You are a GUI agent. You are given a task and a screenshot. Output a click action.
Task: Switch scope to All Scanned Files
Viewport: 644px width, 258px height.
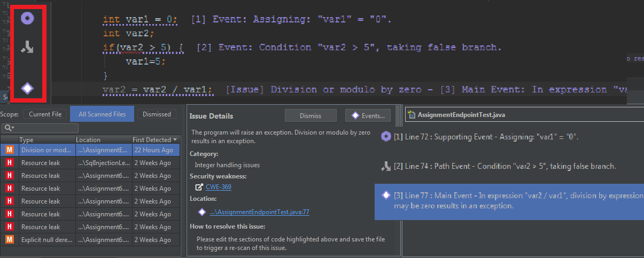click(102, 114)
